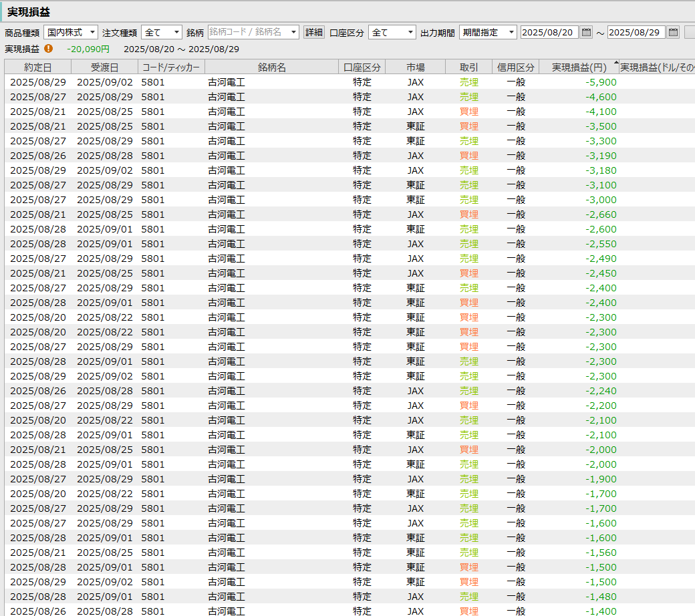Expand the 銘柄 combo box arrow
Image resolution: width=695 pixels, height=616 pixels.
click(x=293, y=32)
